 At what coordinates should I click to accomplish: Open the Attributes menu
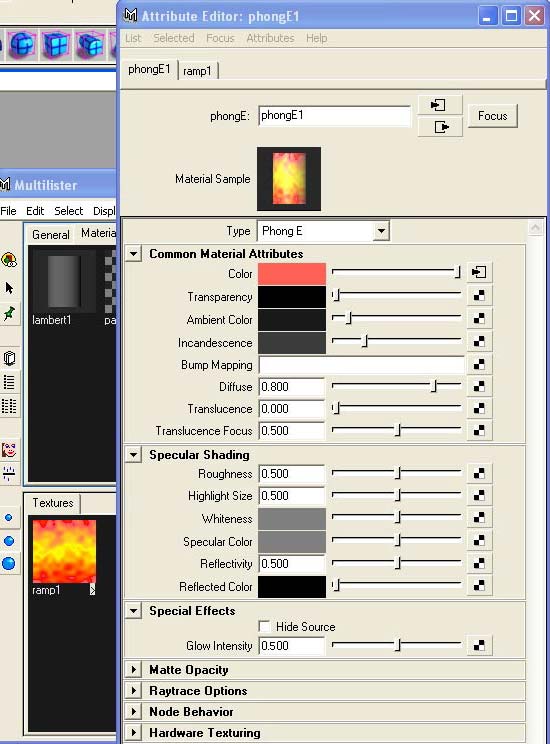pyautogui.click(x=270, y=38)
